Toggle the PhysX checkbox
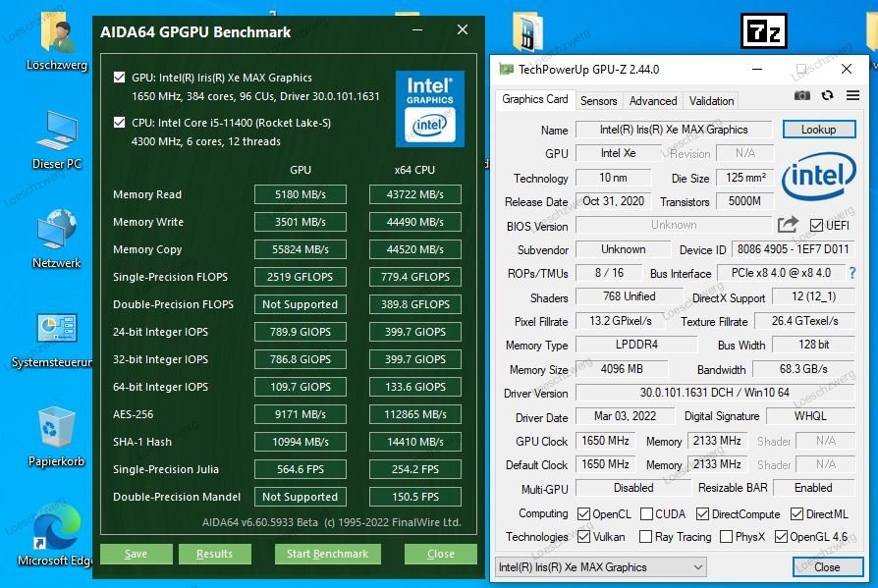The width and height of the screenshot is (878, 588). pos(726,537)
